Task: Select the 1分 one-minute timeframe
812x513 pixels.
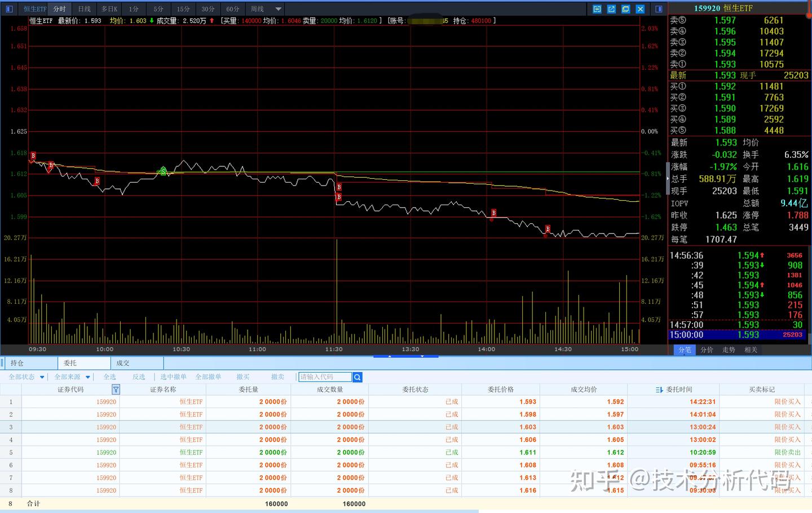Action: pos(134,9)
